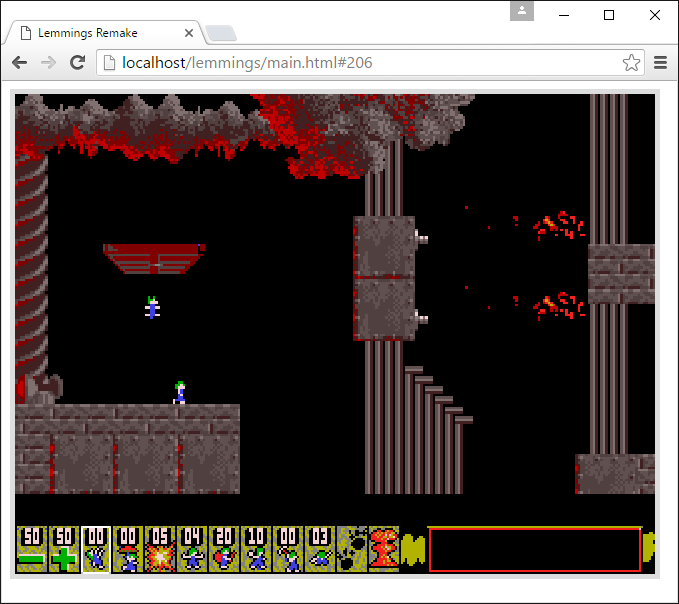Maximize the browser window
This screenshot has width=679, height=604.
609,15
